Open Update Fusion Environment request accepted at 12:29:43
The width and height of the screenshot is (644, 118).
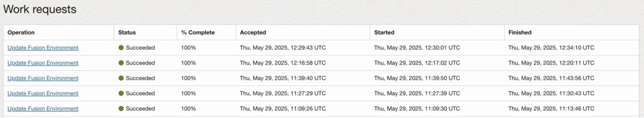coord(43,48)
